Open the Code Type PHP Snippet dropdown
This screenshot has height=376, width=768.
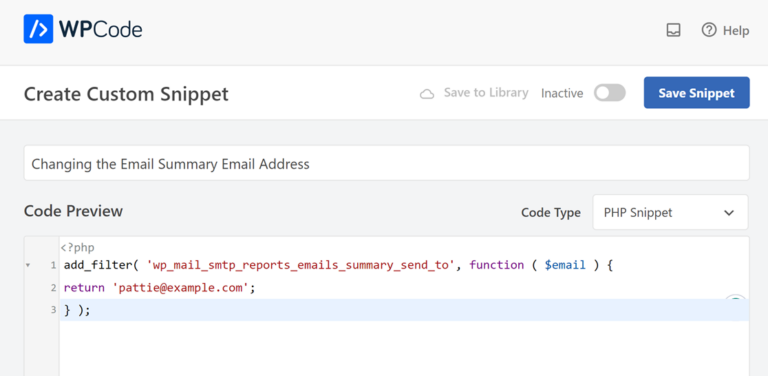click(670, 212)
